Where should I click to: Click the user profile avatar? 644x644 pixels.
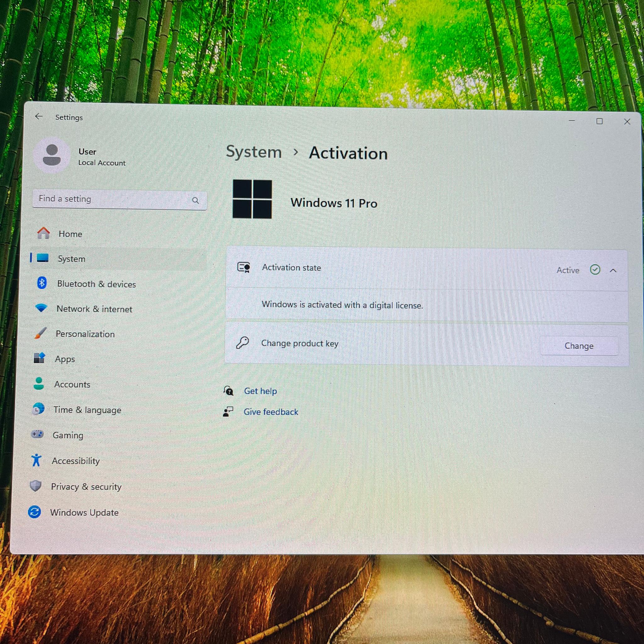point(52,155)
